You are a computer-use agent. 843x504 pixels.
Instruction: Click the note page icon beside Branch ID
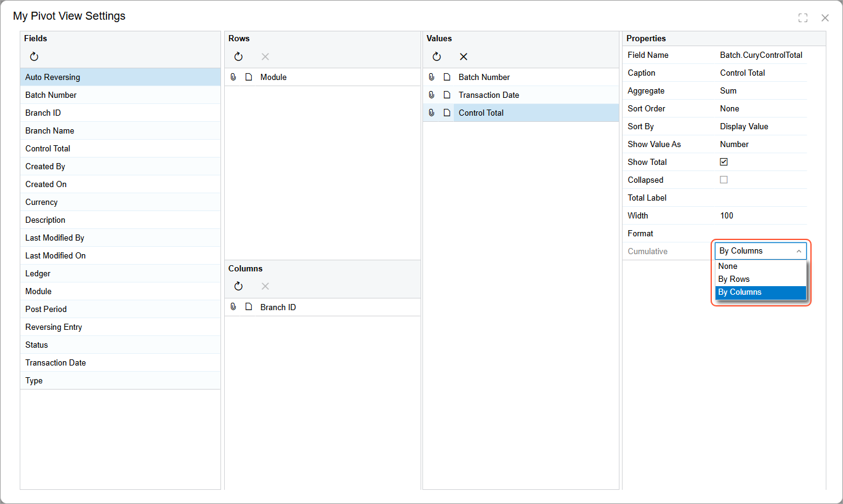click(249, 306)
